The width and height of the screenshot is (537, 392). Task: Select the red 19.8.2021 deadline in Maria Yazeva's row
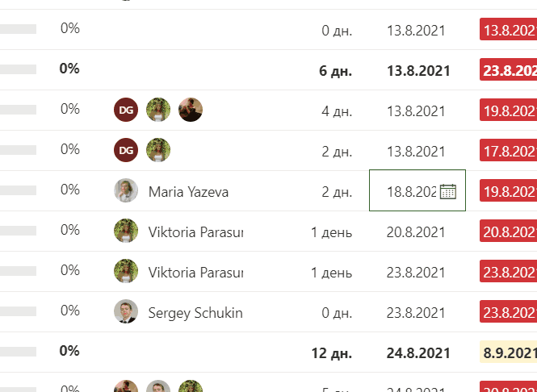(508, 190)
